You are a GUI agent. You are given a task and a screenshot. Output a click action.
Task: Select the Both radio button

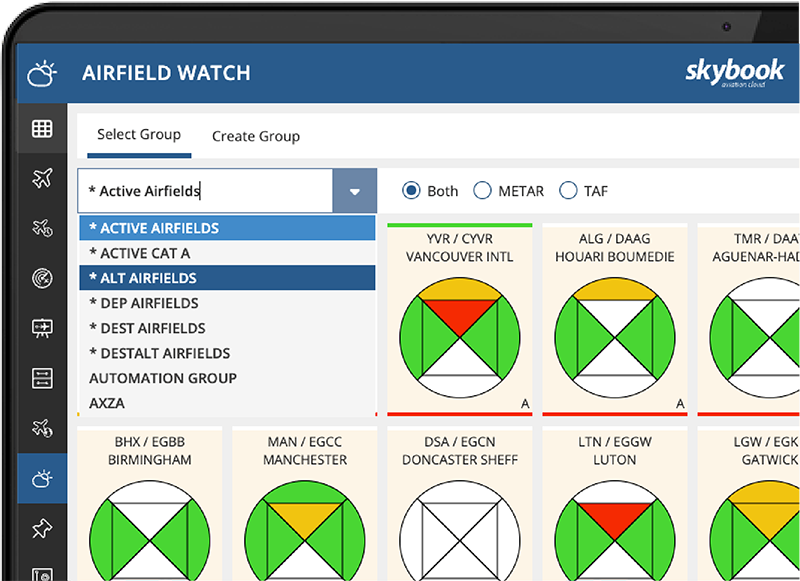(x=411, y=191)
